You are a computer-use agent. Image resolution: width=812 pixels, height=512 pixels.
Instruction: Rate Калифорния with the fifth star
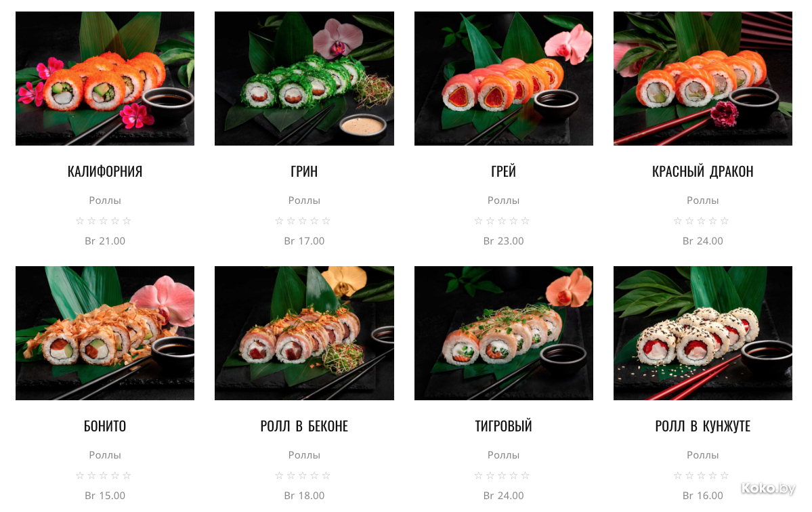point(127,221)
